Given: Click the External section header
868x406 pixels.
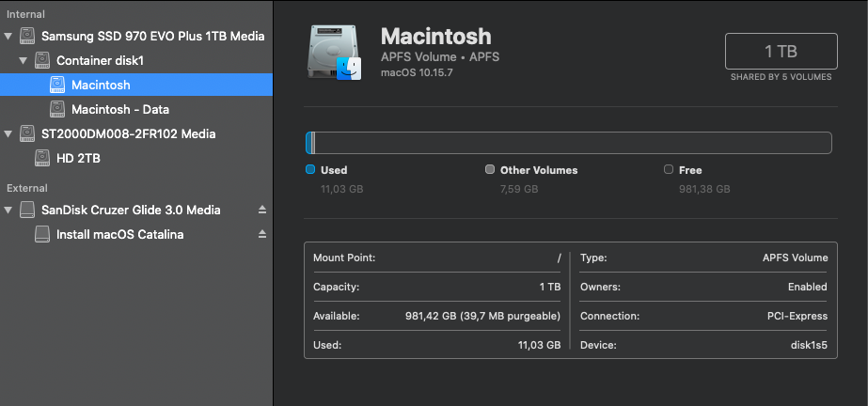Looking at the screenshot, I should (27, 188).
